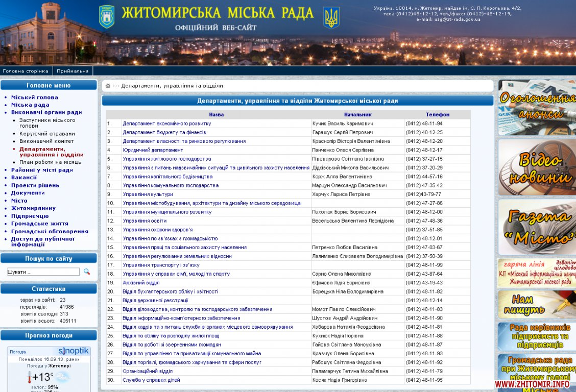Open the sinoptik weather logo
The image size is (576, 392).
point(74,351)
